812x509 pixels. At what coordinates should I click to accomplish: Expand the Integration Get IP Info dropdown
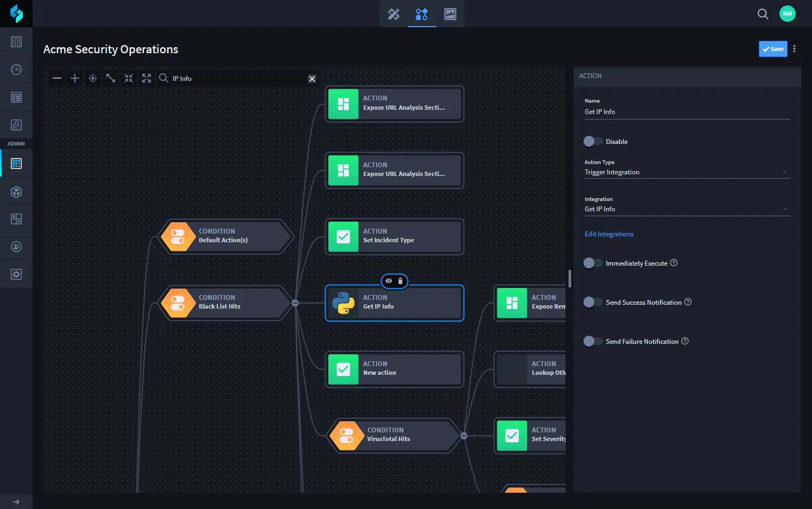[x=687, y=209]
